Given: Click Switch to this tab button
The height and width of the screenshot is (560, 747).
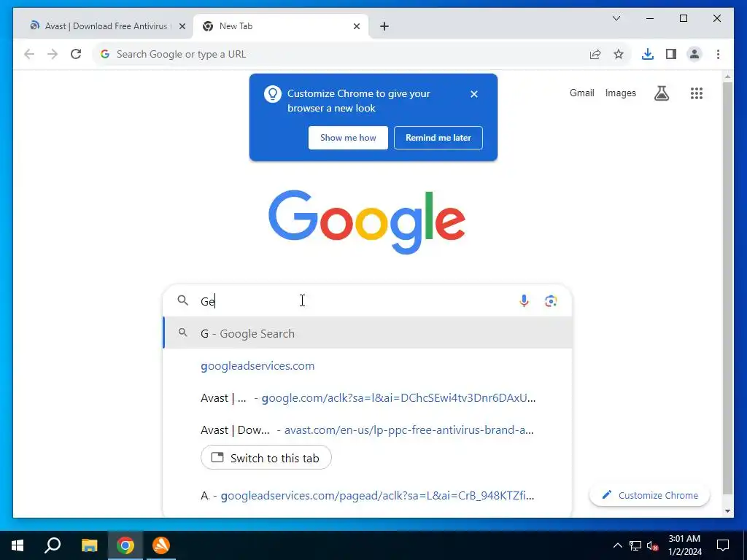Looking at the screenshot, I should 266,458.
